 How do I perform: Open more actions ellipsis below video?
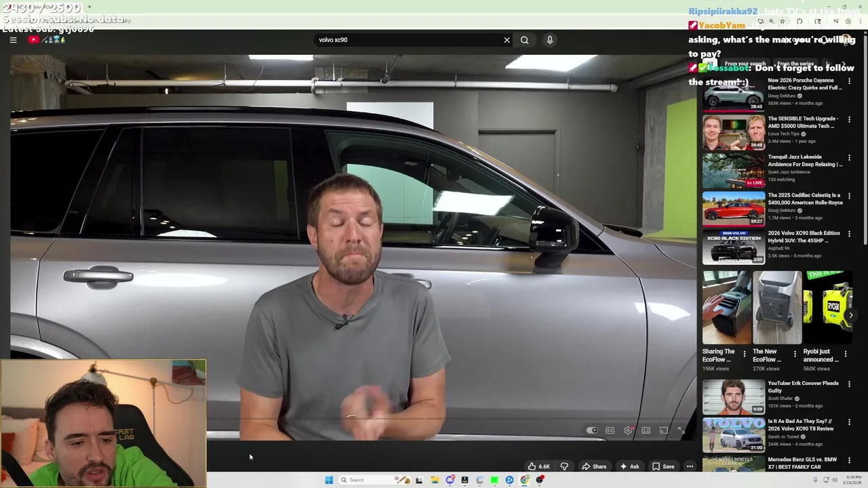(690, 466)
